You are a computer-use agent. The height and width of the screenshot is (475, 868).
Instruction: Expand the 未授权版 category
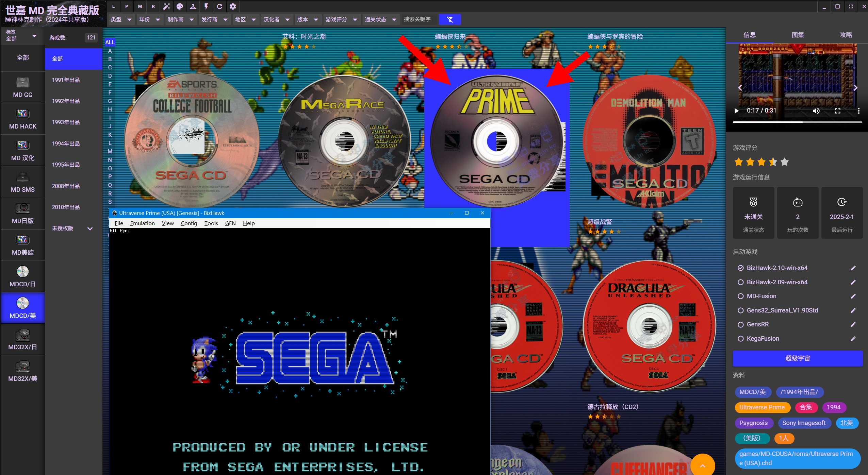point(90,228)
